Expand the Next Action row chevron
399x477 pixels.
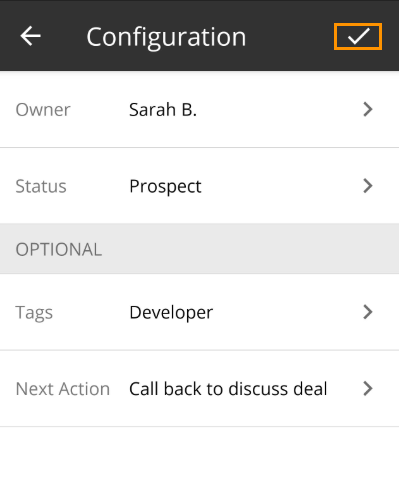pos(368,388)
